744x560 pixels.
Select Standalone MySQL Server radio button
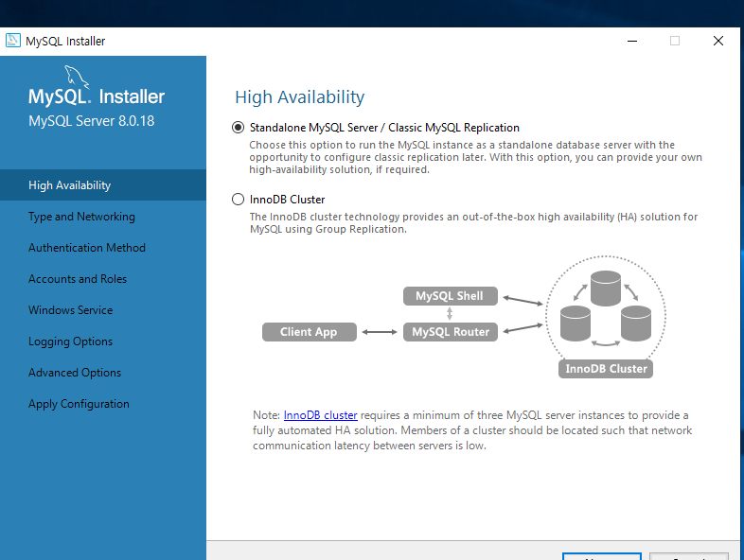click(x=238, y=128)
